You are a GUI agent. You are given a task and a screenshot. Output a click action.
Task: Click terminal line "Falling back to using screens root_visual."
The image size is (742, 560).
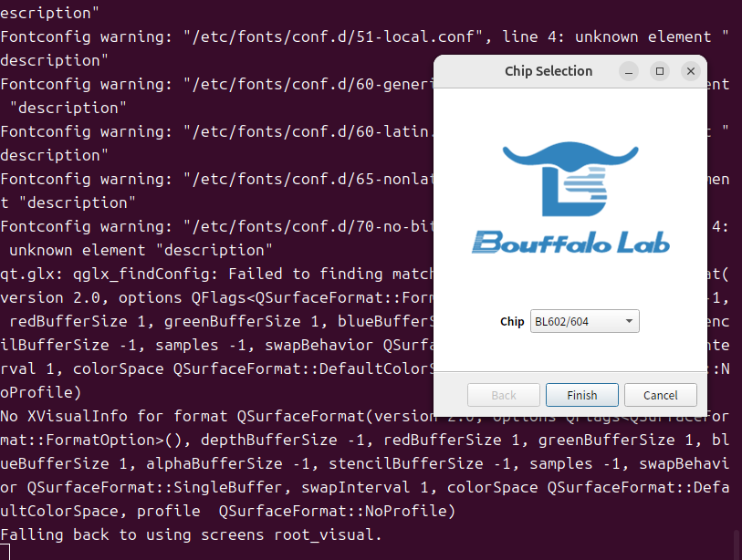coord(191,535)
